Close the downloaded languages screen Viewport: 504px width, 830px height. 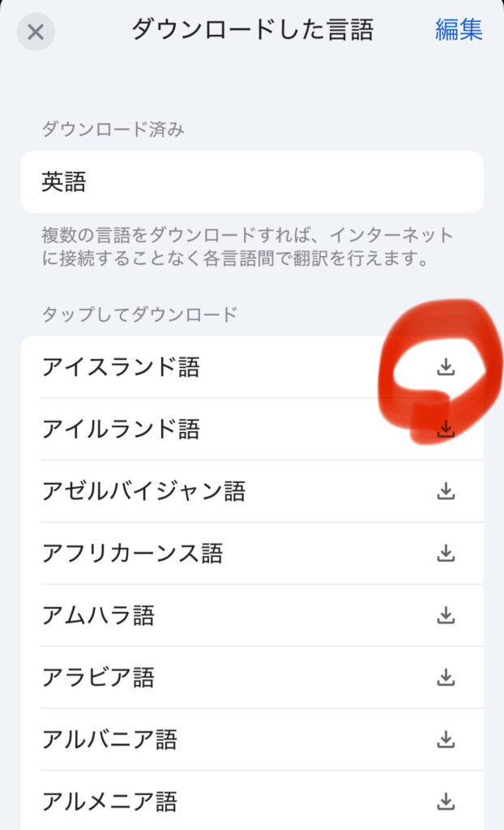36,32
